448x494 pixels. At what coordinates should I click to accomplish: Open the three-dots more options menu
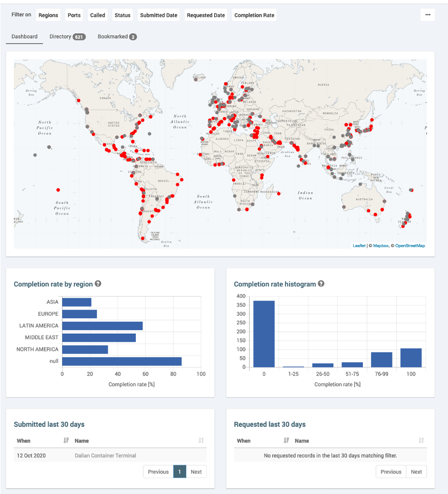[x=427, y=15]
